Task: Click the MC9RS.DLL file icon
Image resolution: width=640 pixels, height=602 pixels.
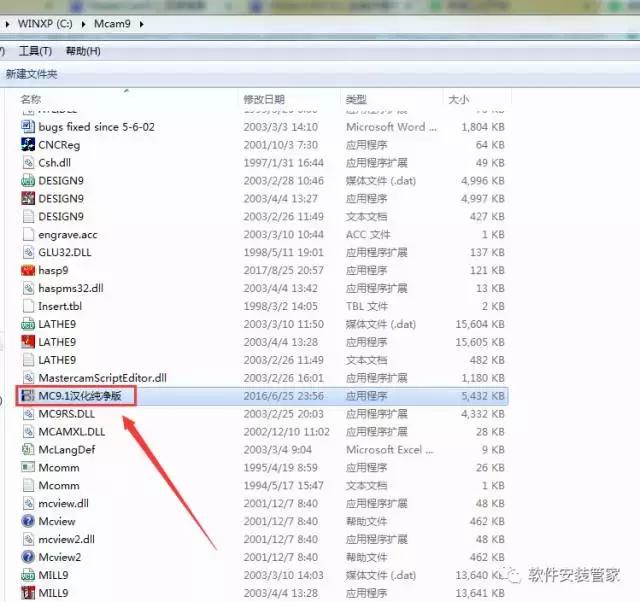Action: click(x=28, y=414)
